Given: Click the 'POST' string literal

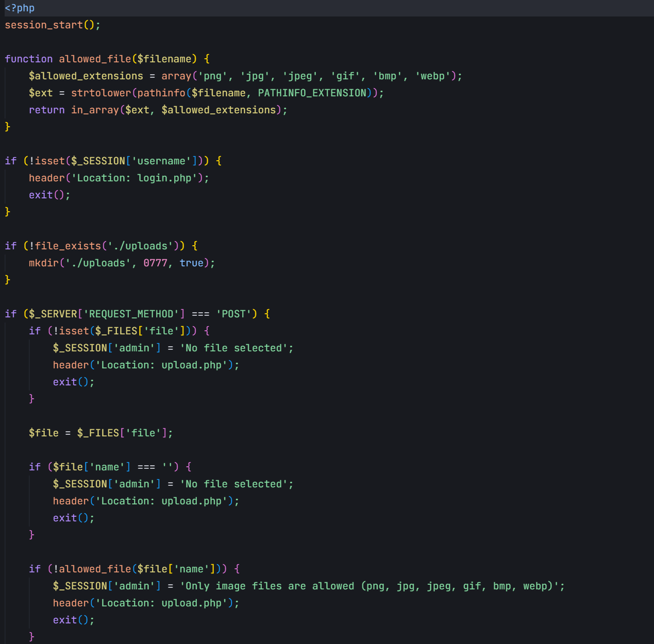Looking at the screenshot, I should coord(233,314).
